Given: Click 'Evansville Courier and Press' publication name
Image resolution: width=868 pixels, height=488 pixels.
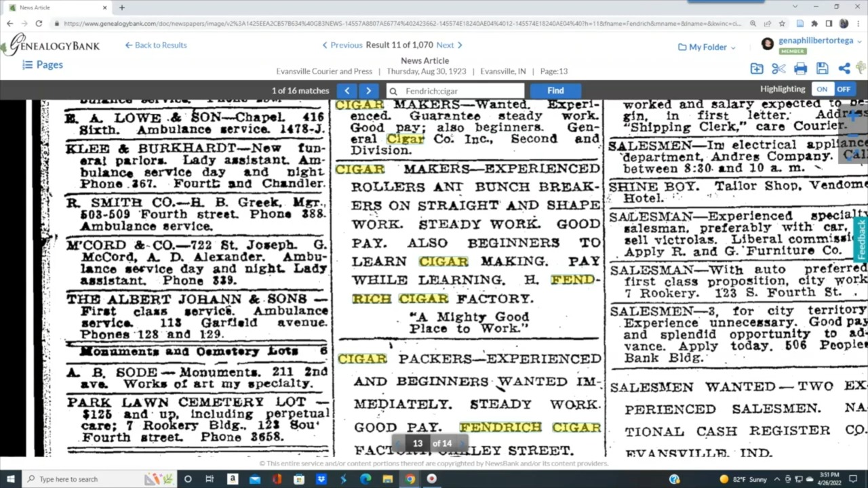Looking at the screenshot, I should click(324, 71).
